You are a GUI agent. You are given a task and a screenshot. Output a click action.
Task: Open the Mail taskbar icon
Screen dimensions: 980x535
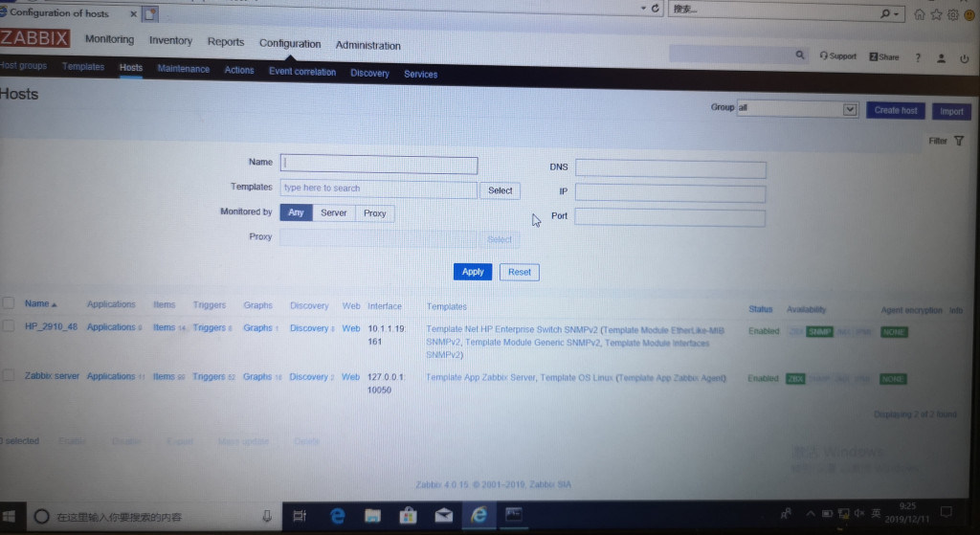(x=444, y=515)
